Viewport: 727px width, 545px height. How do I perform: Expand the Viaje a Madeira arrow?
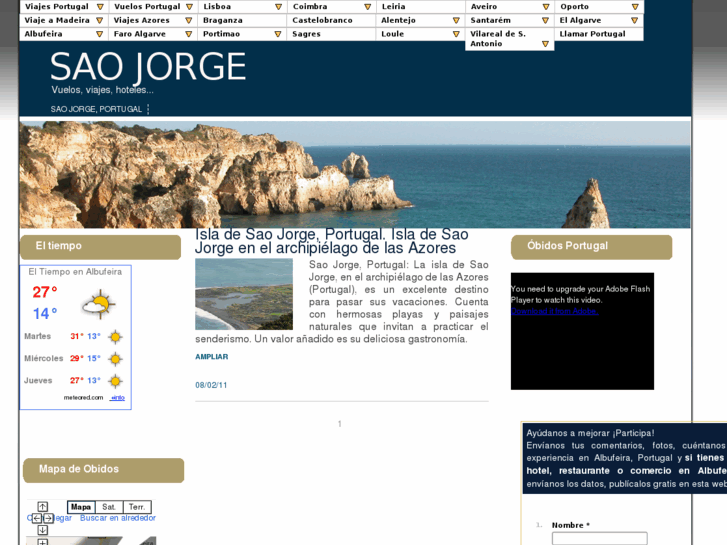tap(99, 20)
